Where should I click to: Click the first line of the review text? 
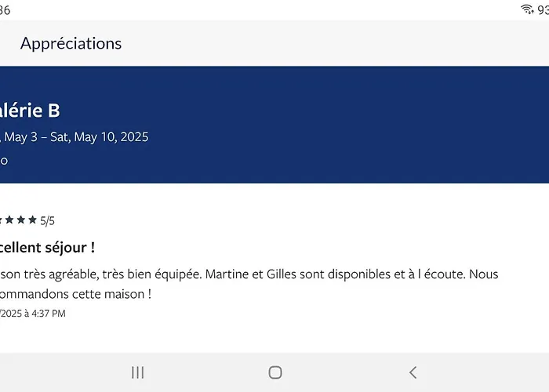coord(249,274)
